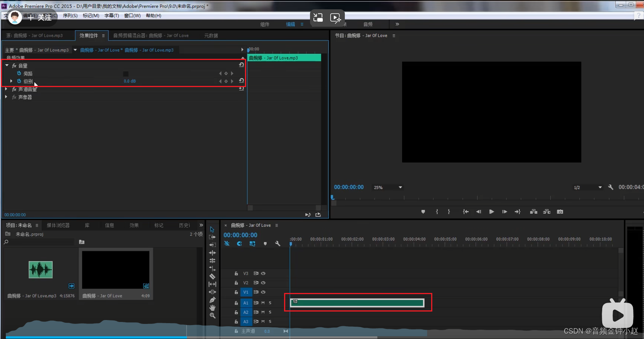Select the Slide tool
644x339 pixels.
(x=212, y=292)
